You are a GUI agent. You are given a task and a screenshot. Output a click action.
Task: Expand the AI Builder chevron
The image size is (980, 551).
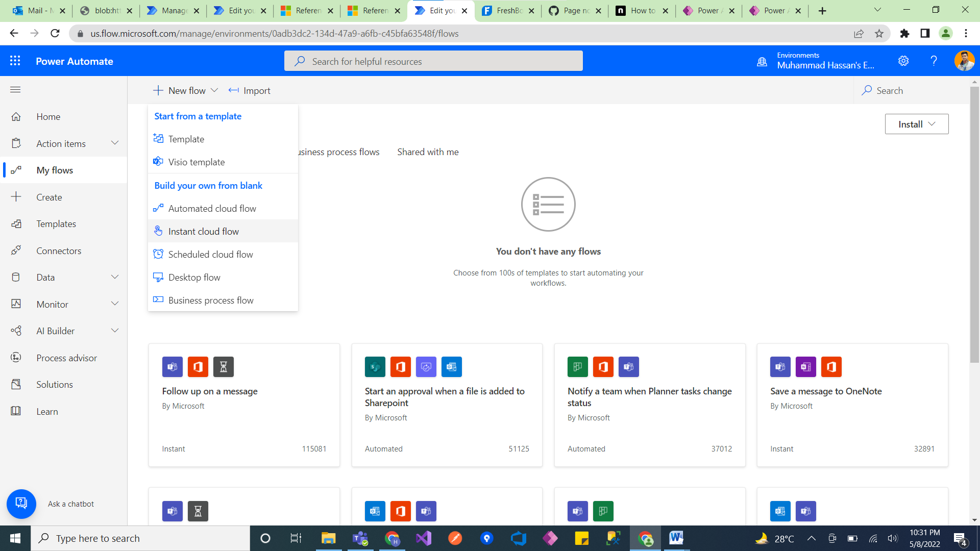[x=115, y=331]
